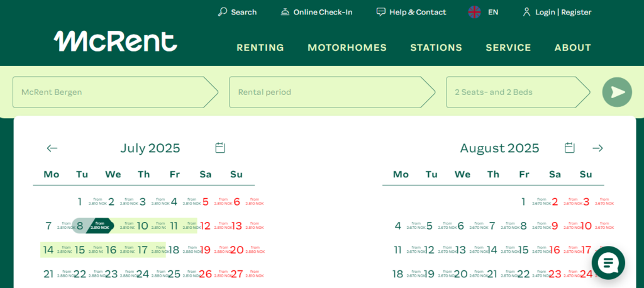Click the UK flag language icon
644x288 pixels.
point(474,12)
